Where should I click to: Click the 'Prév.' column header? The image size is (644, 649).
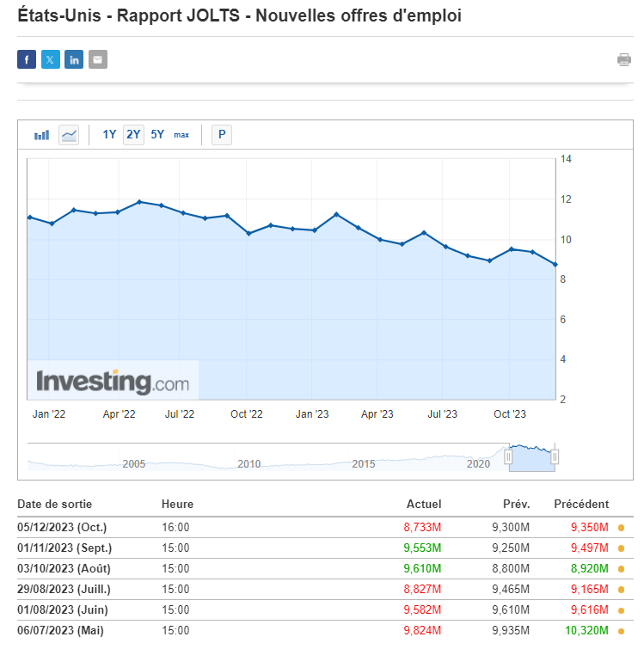pos(516,504)
